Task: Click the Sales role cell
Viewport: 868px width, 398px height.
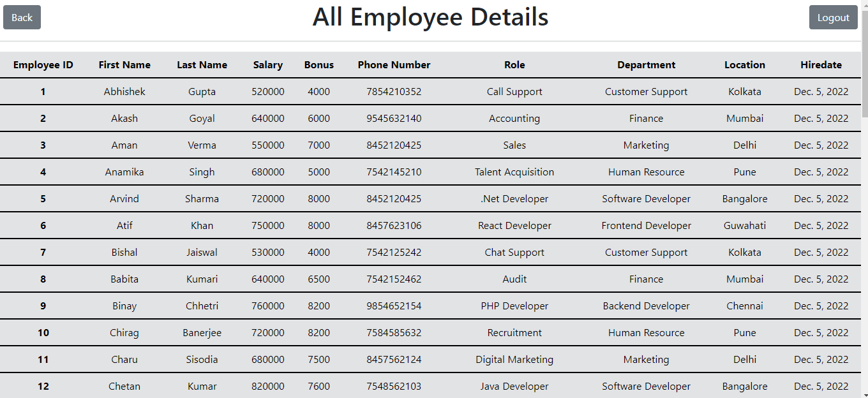Action: 514,145
